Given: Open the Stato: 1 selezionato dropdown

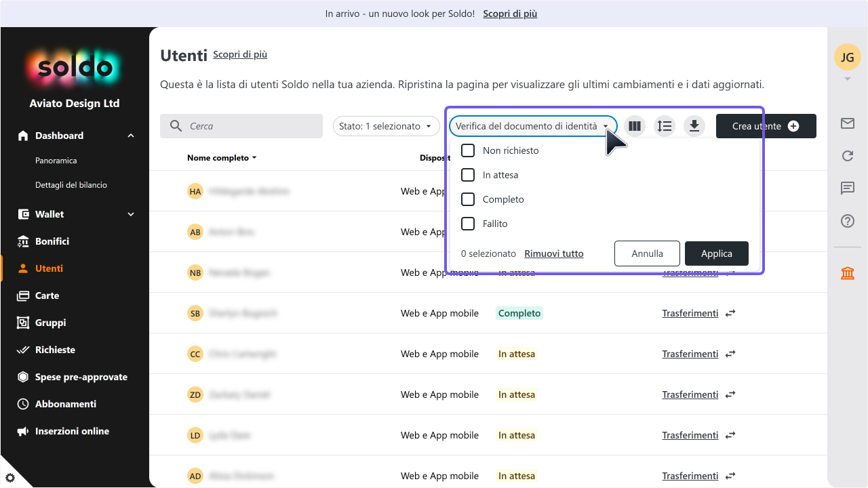Looking at the screenshot, I should pos(386,126).
